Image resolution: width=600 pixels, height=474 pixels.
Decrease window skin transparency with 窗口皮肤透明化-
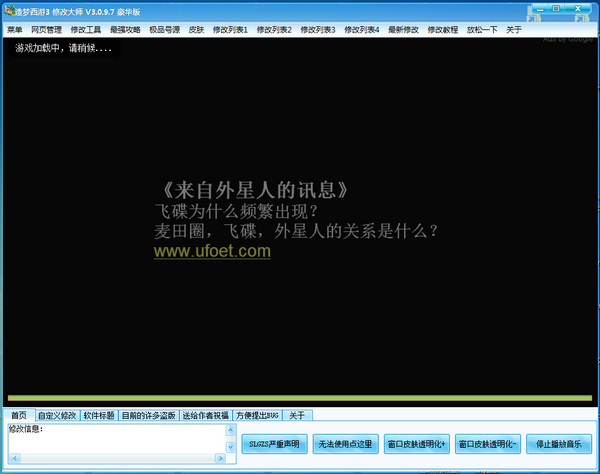click(487, 443)
